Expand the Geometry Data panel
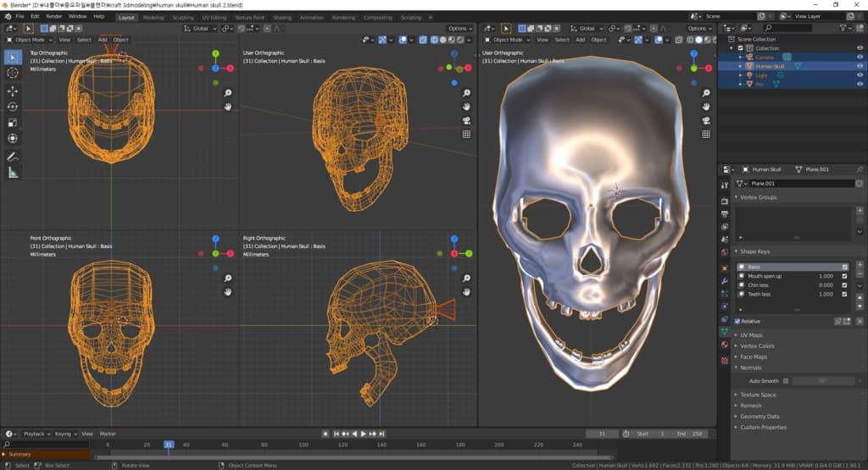The image size is (868, 470). [x=759, y=417]
